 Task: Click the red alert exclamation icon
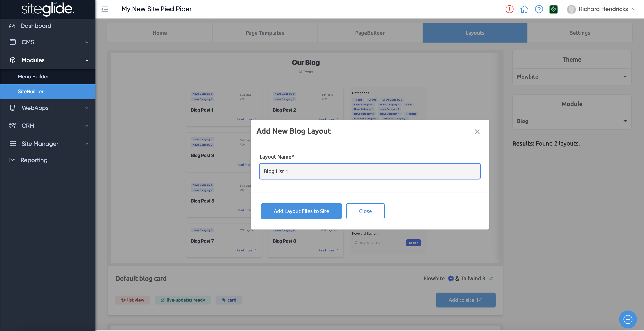pyautogui.click(x=509, y=9)
